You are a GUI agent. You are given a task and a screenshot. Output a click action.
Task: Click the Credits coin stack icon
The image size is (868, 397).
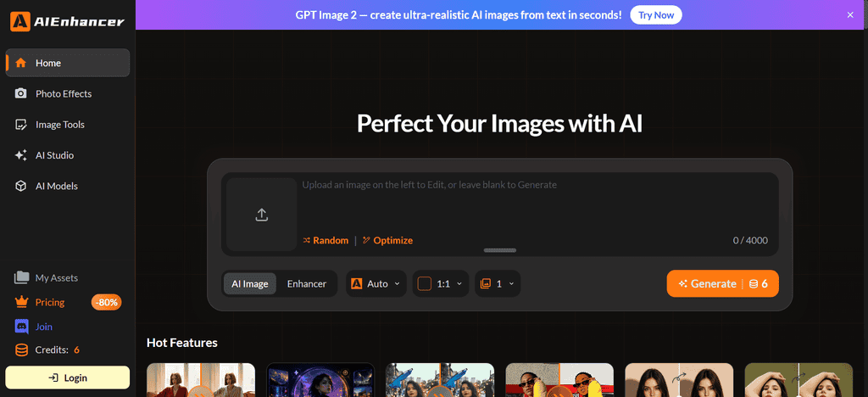coord(21,350)
